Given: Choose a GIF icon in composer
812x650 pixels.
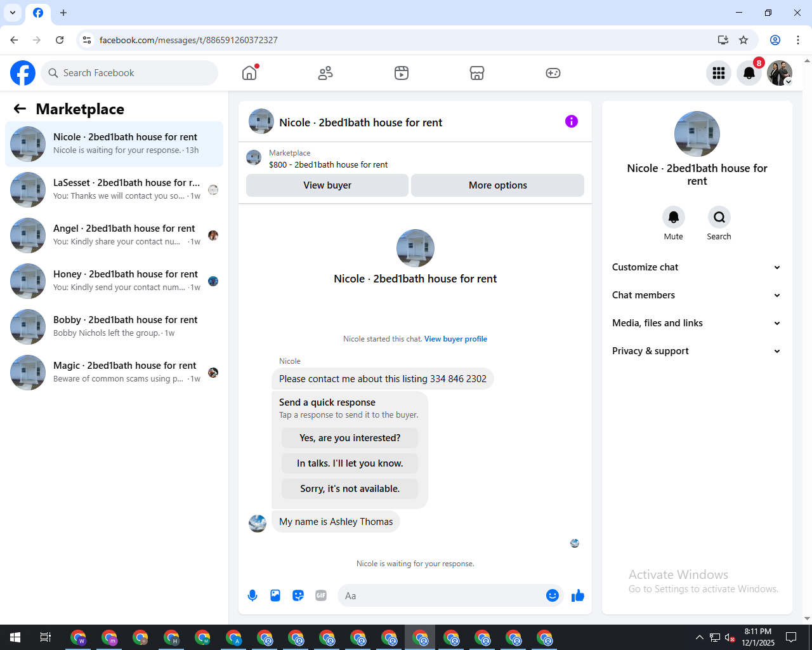Looking at the screenshot, I should tap(321, 595).
